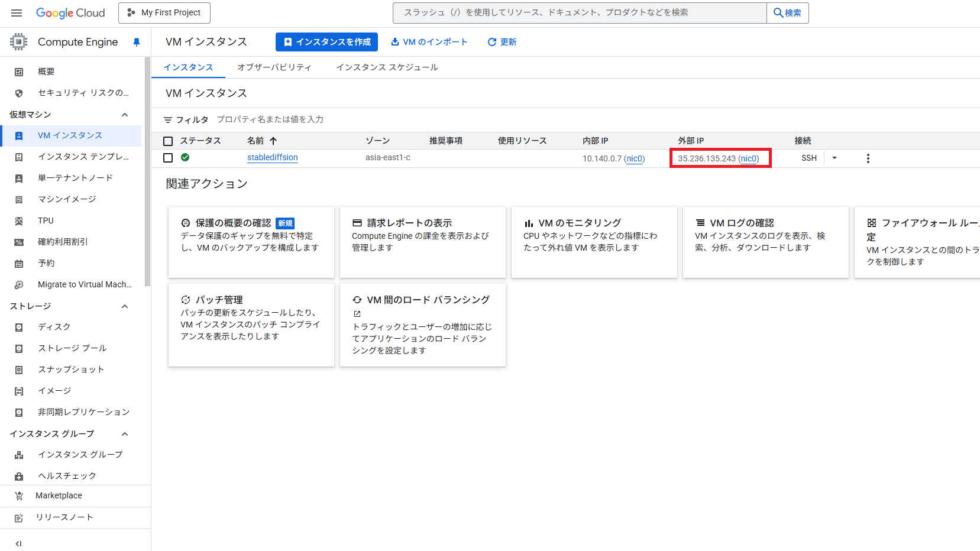
Task: Click the filter icon beside フィルタ
Action: [168, 120]
